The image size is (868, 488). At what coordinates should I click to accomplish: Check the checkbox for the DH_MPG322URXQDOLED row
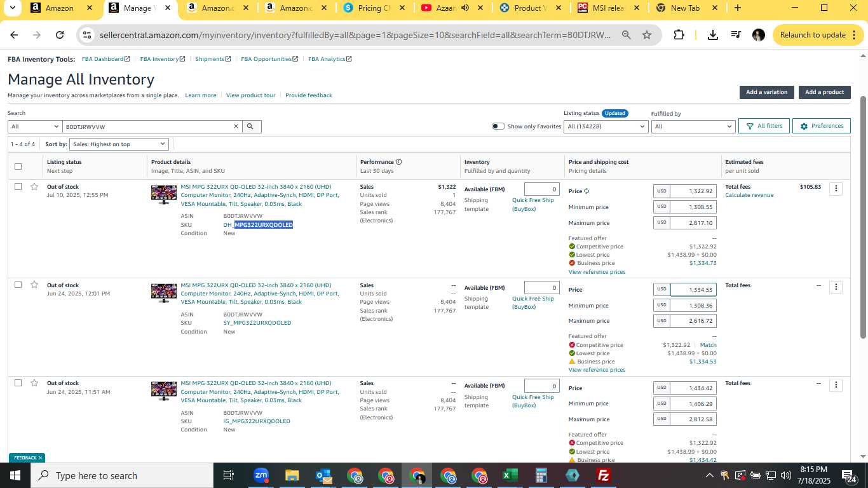pos(18,187)
